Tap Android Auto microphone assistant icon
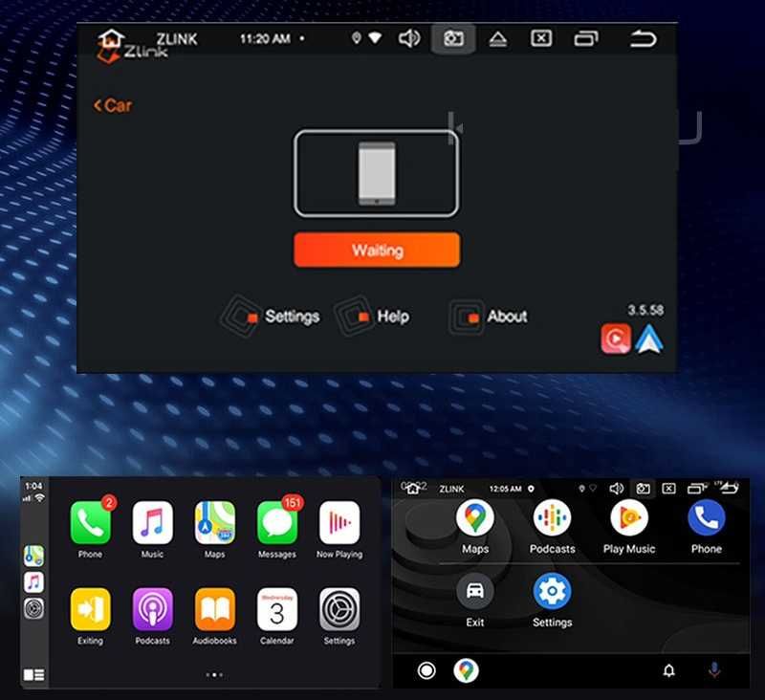Screen dimensions: 765x700 (714, 670)
